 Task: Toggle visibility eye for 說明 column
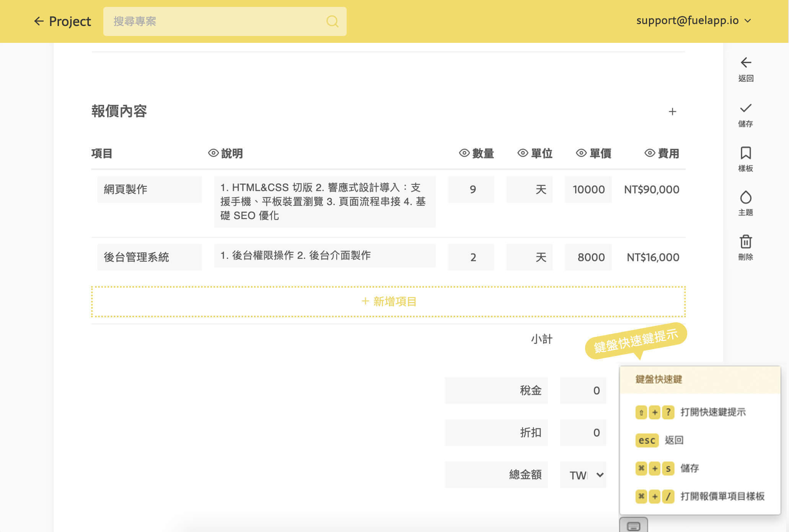click(213, 153)
